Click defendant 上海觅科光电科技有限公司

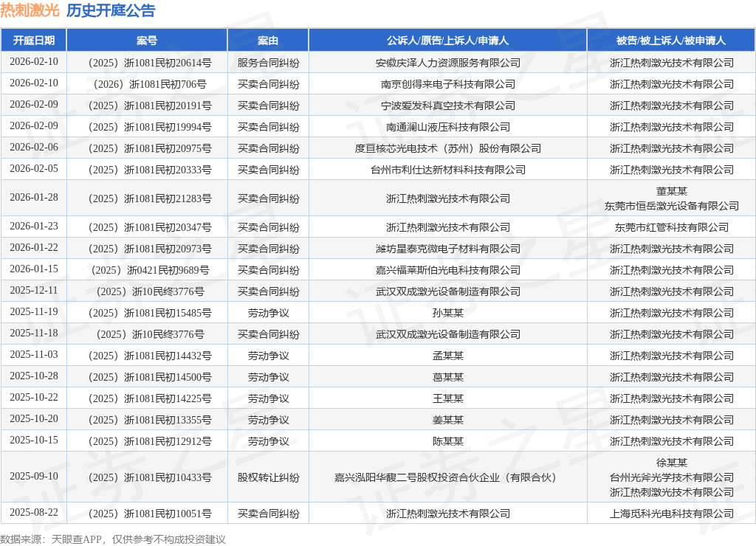click(x=672, y=514)
